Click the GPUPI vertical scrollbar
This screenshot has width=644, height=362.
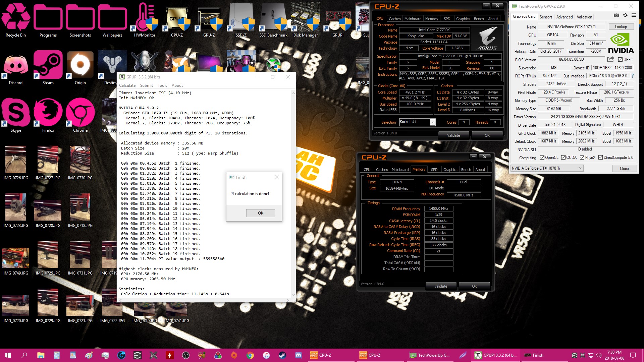point(293,194)
